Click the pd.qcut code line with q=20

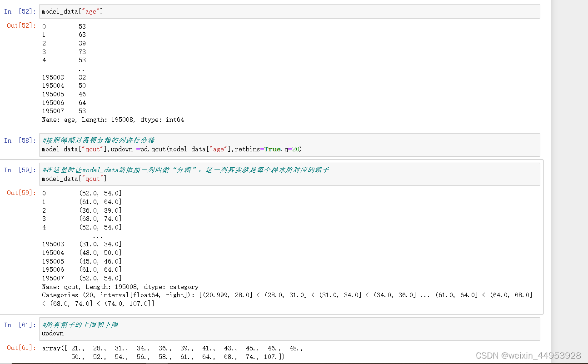tap(172, 149)
